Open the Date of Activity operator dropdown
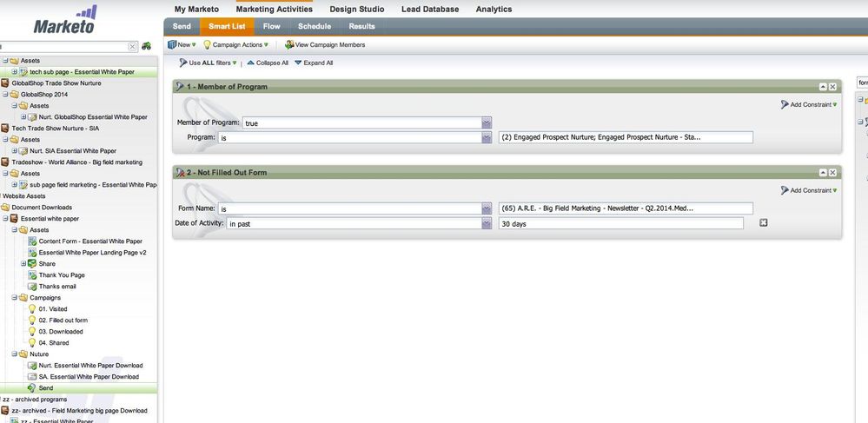Viewport: 868px width, 423px height. (x=487, y=223)
